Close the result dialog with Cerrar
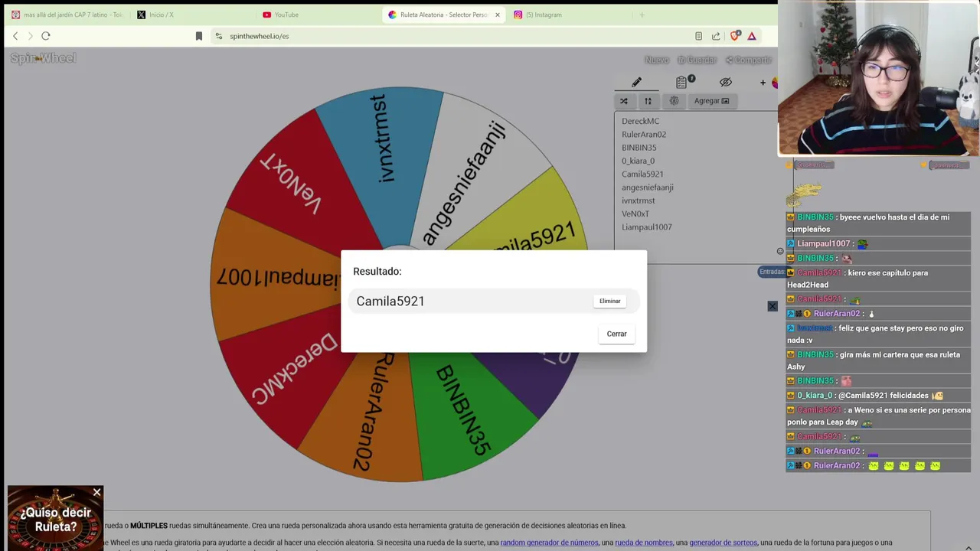 [x=616, y=334]
